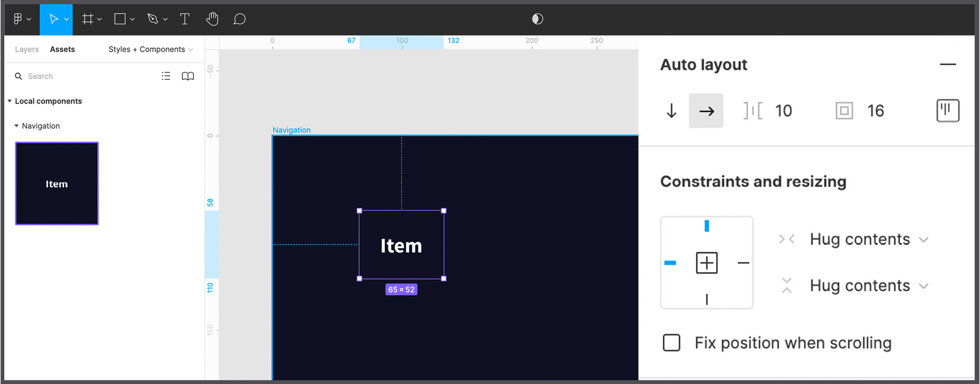Click the Navigation frame label on canvas

coord(292,130)
